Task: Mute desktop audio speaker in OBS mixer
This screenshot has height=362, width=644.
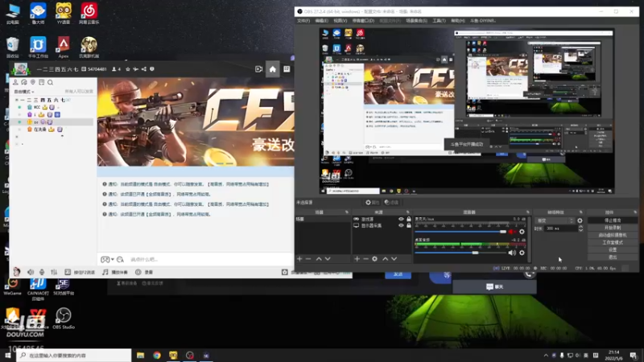Action: [x=512, y=253]
